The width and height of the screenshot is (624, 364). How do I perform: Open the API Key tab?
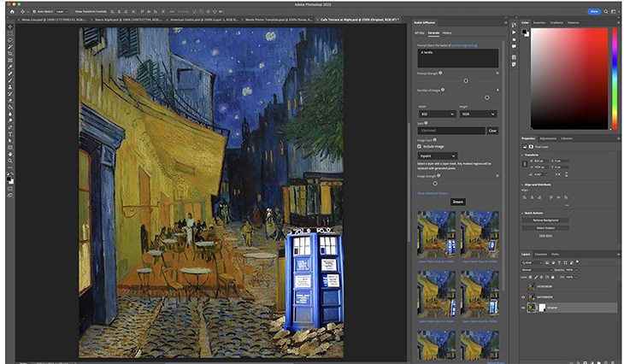pyautogui.click(x=420, y=33)
